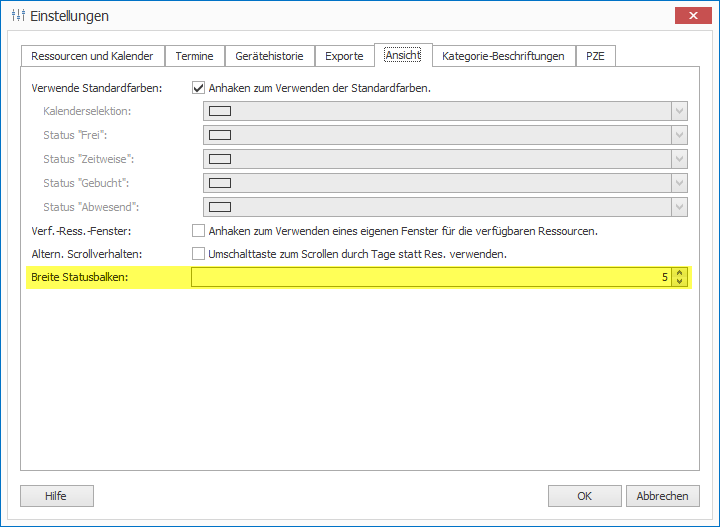Close the Einstellungen dialog with the red X

point(692,16)
